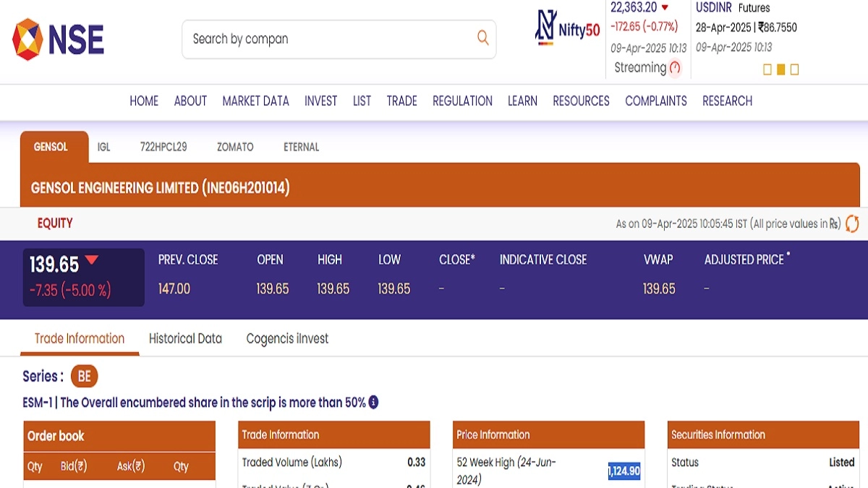868x488 pixels.
Task: Open the Cogencis iInvest tab
Action: [x=287, y=338]
